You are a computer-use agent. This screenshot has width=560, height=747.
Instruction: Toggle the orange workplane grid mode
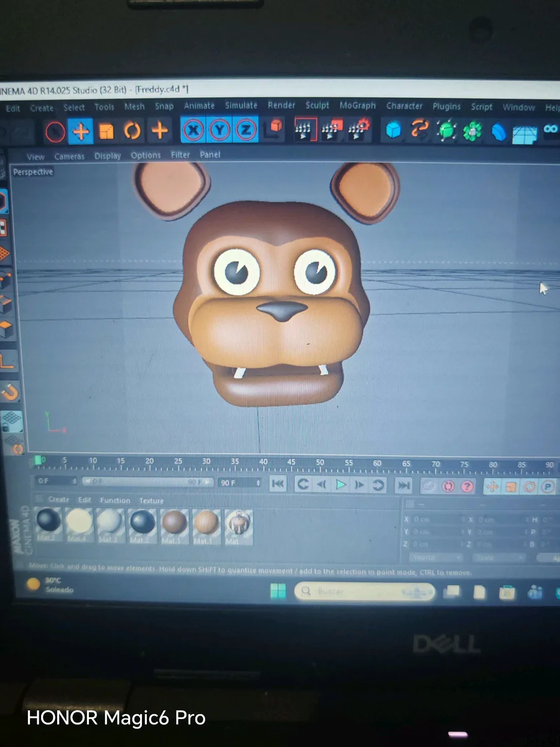click(4, 254)
